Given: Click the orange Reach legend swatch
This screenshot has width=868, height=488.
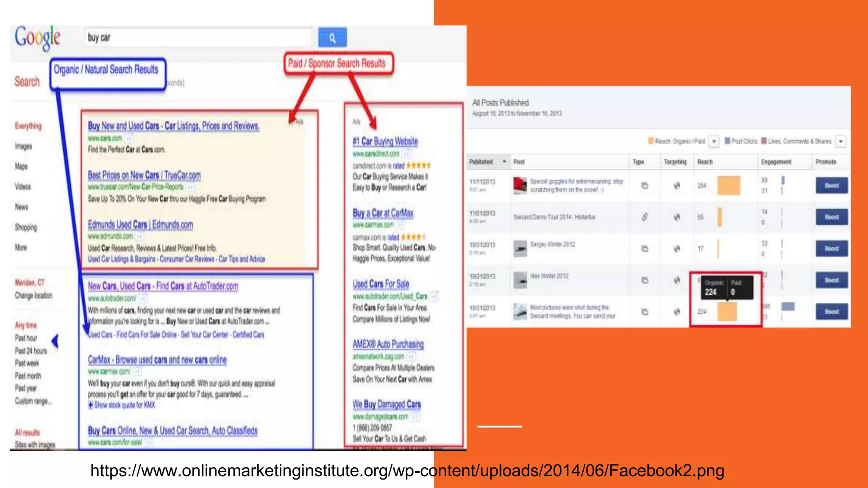Looking at the screenshot, I should point(651,141).
